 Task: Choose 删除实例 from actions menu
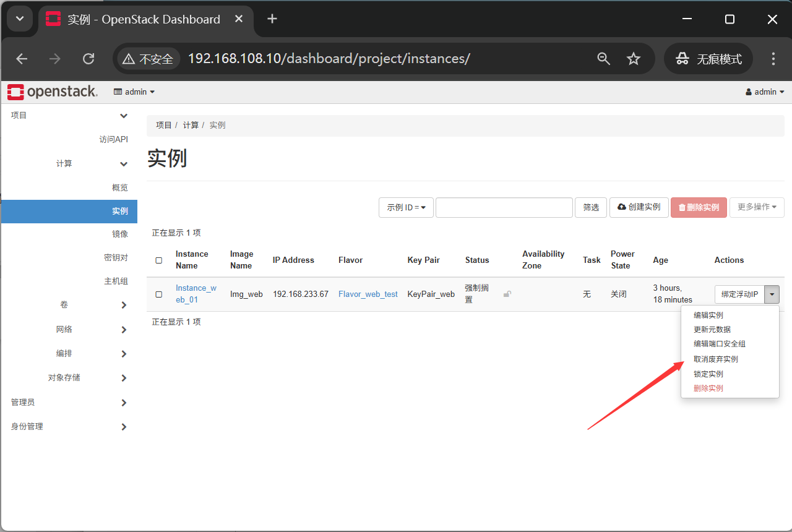pyautogui.click(x=708, y=388)
